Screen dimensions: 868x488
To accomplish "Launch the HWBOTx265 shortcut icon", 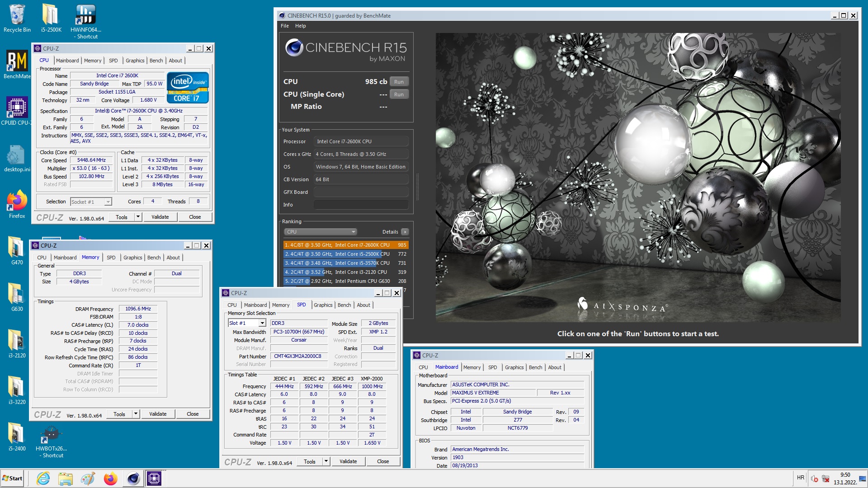I will coord(51,441).
